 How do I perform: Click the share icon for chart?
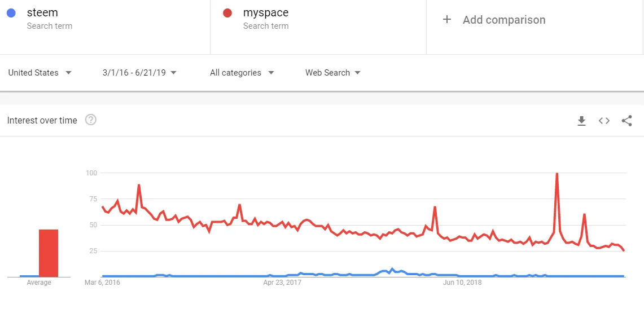click(627, 121)
